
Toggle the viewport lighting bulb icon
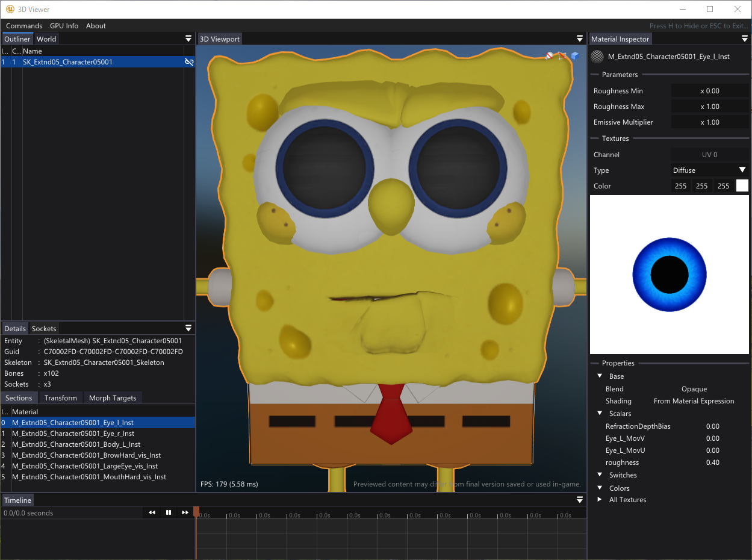549,56
